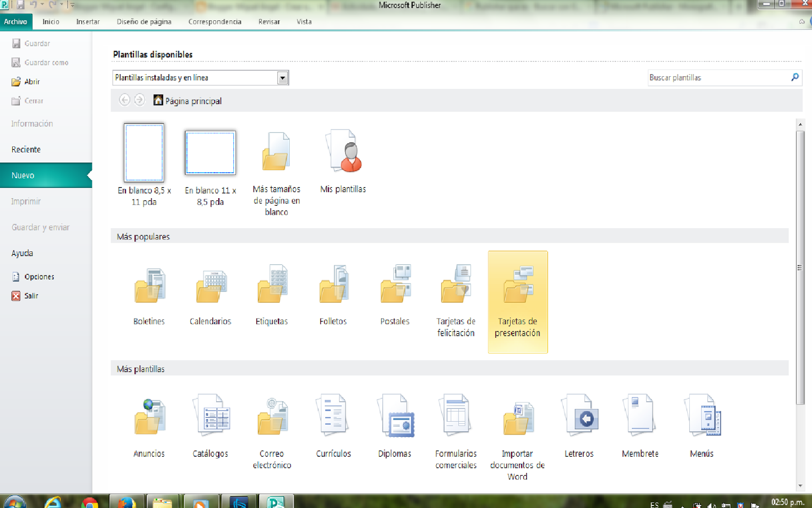This screenshot has height=508, width=812.
Task: Click the Save icon in the title bar
Action: [21, 5]
